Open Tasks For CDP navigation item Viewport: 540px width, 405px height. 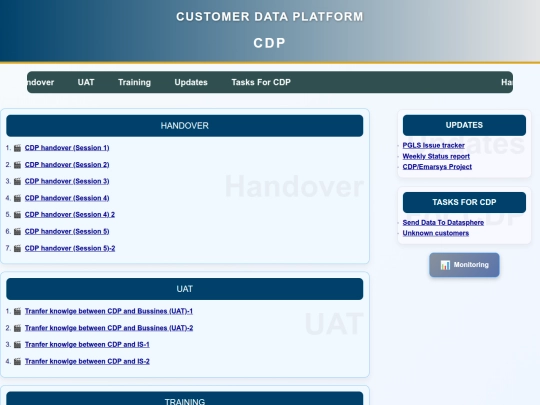tap(261, 82)
